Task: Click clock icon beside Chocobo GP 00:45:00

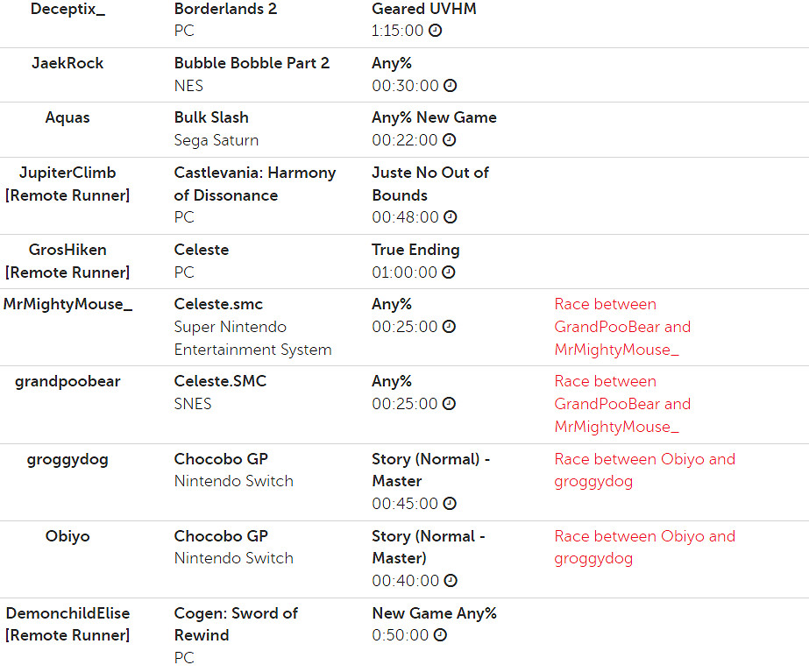Action: pos(450,504)
